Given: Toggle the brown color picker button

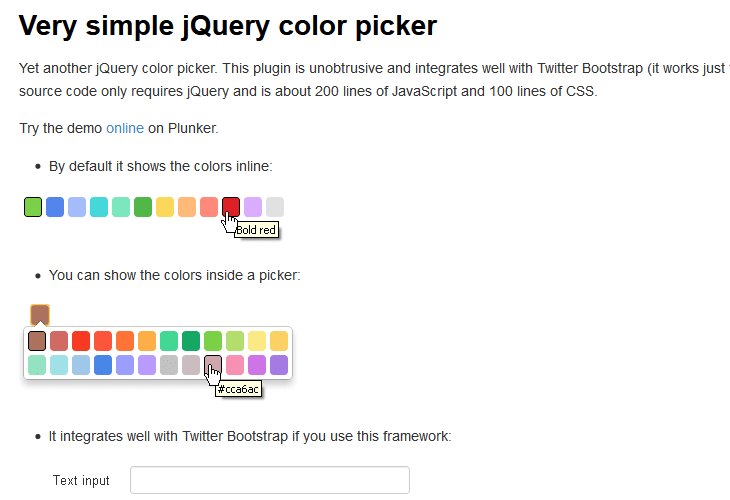Looking at the screenshot, I should coord(40,315).
